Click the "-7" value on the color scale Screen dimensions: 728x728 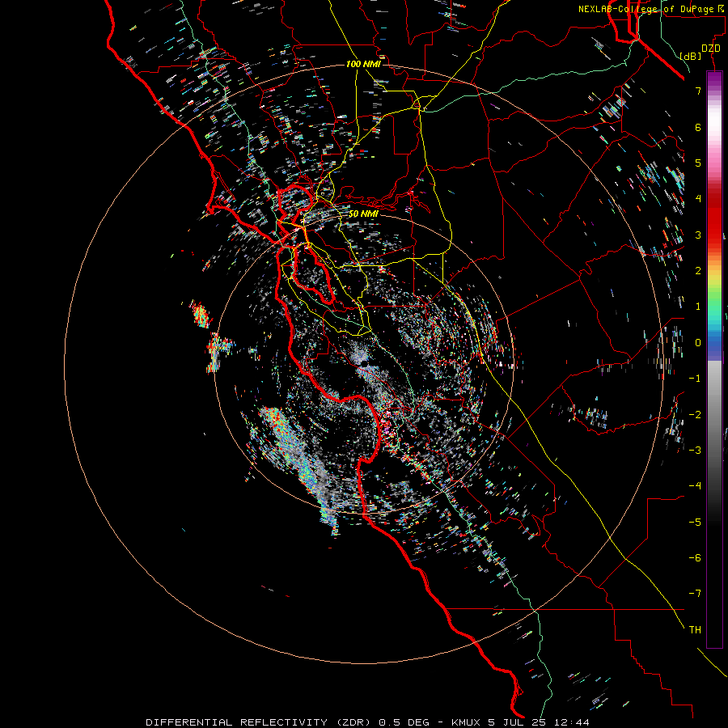[x=695, y=594]
